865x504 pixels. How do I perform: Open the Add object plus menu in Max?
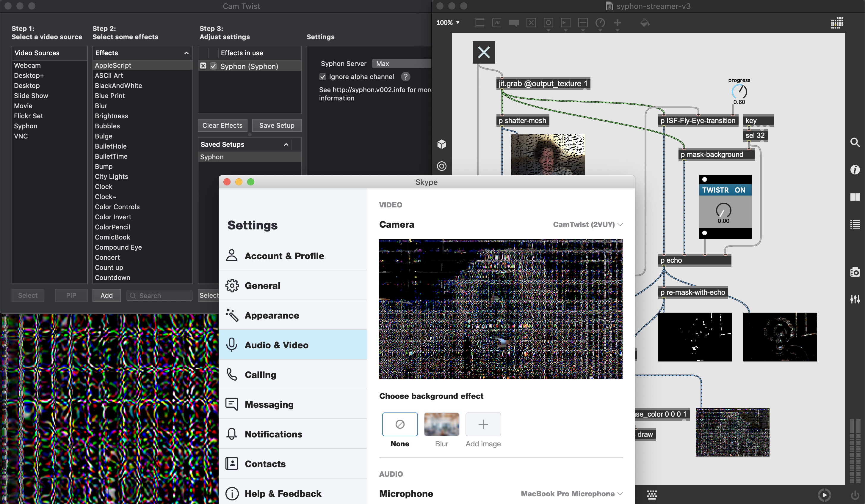(x=617, y=23)
